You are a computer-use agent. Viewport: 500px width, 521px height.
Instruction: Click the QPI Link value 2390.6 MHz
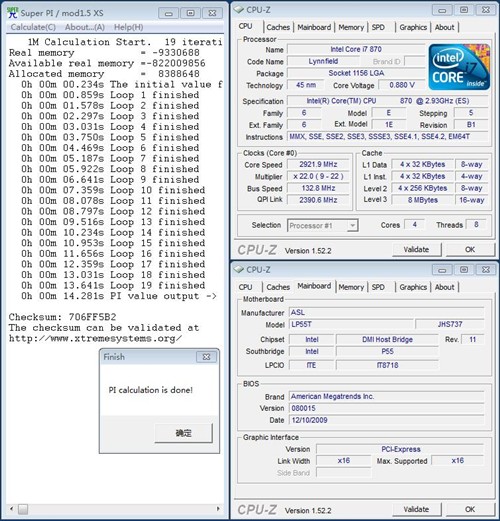318,200
